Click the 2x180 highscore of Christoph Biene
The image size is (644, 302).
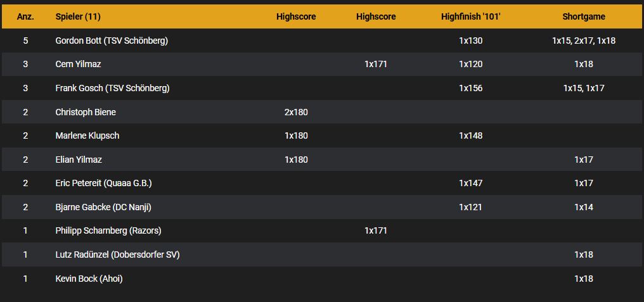[x=296, y=112]
